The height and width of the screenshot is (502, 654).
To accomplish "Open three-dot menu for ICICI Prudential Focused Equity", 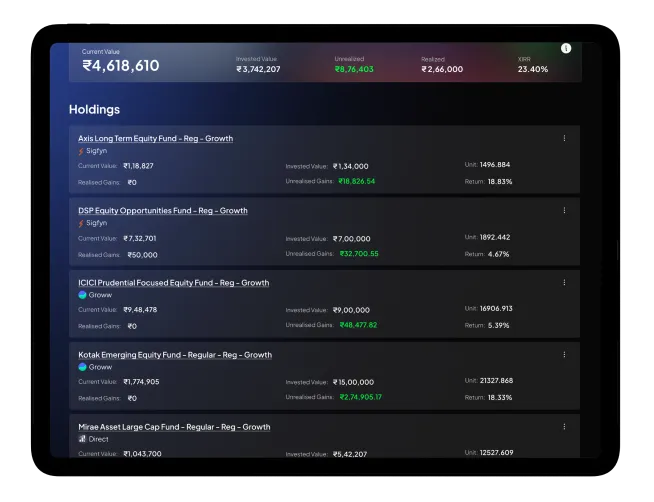I will click(564, 282).
